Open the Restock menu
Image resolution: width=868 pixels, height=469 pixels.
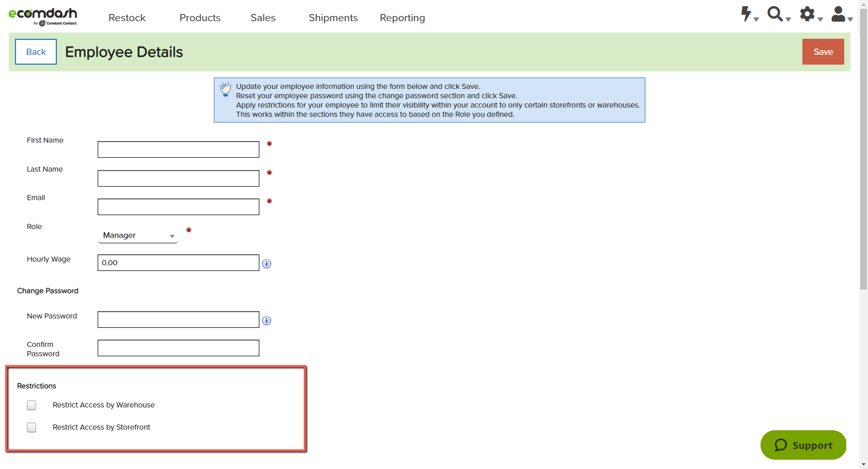point(127,18)
